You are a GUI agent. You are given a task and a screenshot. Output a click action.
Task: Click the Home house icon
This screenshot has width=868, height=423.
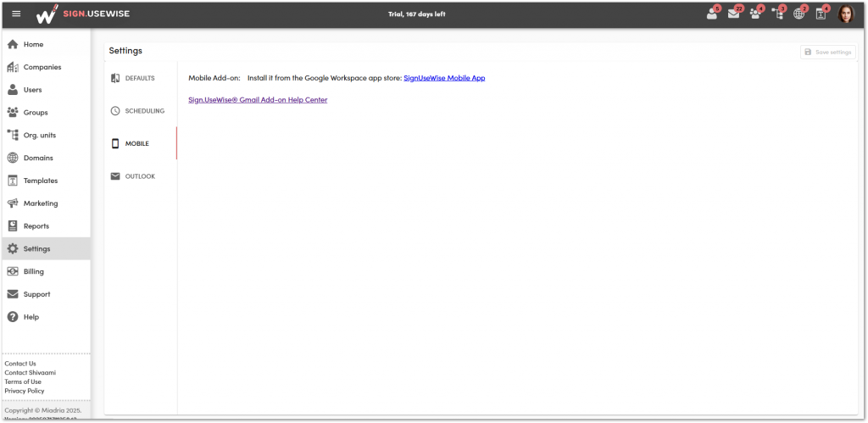(13, 44)
